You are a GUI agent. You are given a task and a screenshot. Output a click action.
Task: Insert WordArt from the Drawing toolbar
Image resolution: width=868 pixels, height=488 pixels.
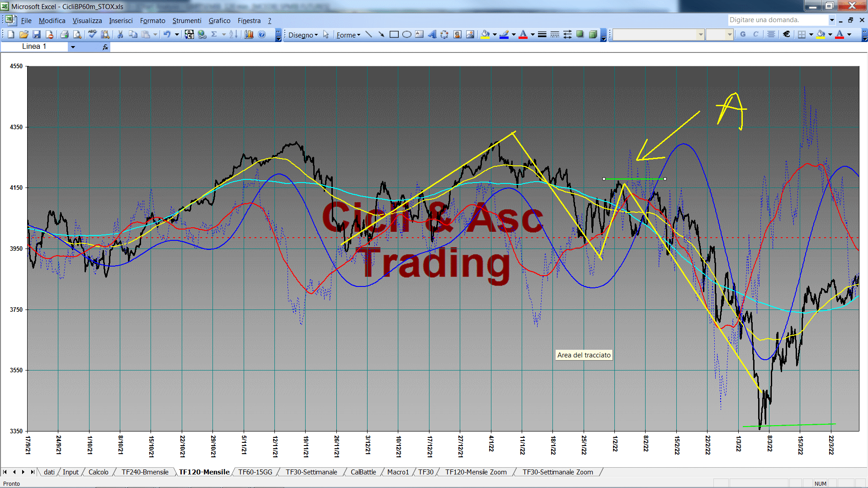(x=432, y=34)
